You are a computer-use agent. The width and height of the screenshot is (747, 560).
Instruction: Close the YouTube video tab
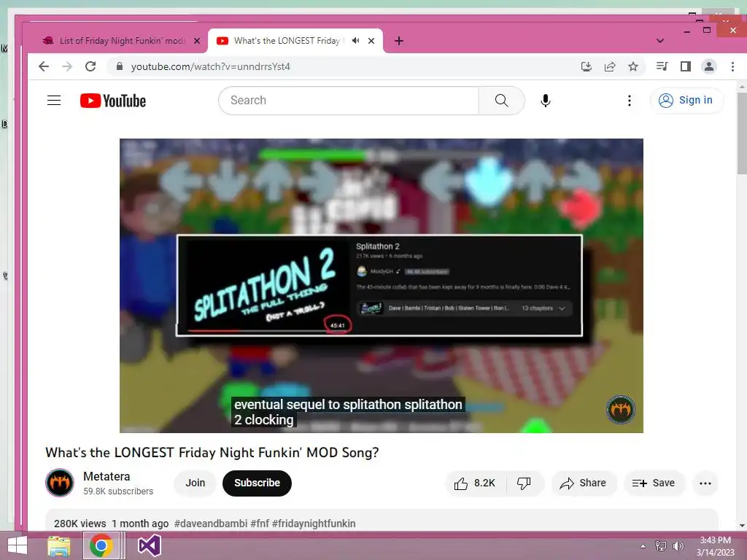click(371, 41)
